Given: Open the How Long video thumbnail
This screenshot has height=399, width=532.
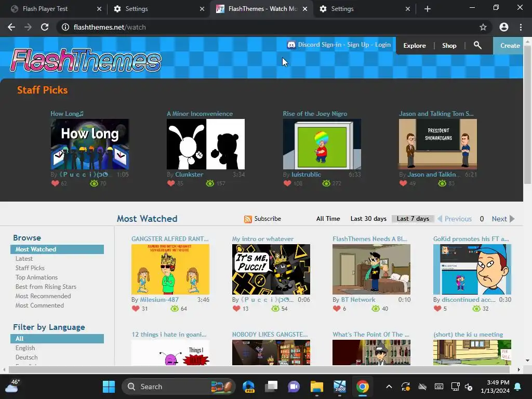Looking at the screenshot, I should (89, 144).
